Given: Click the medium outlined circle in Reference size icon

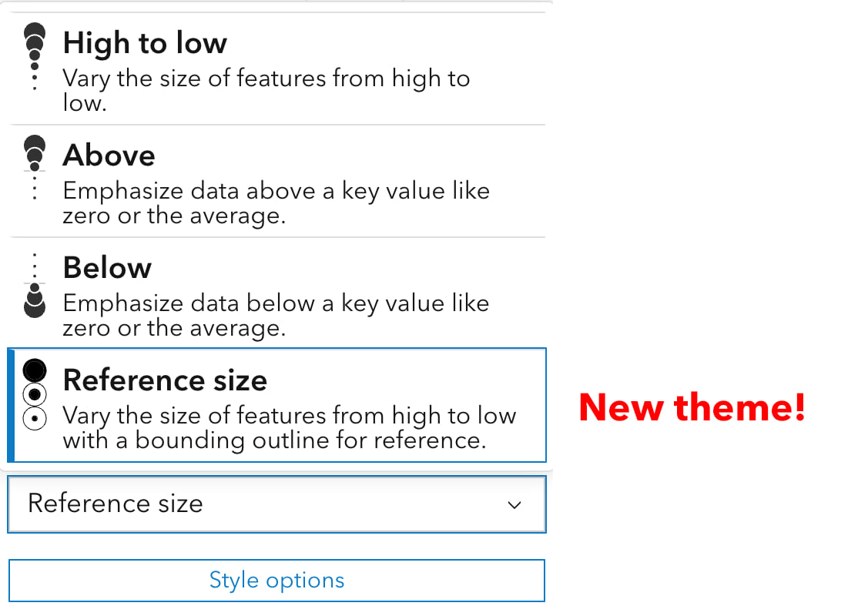Looking at the screenshot, I should click(34, 393).
